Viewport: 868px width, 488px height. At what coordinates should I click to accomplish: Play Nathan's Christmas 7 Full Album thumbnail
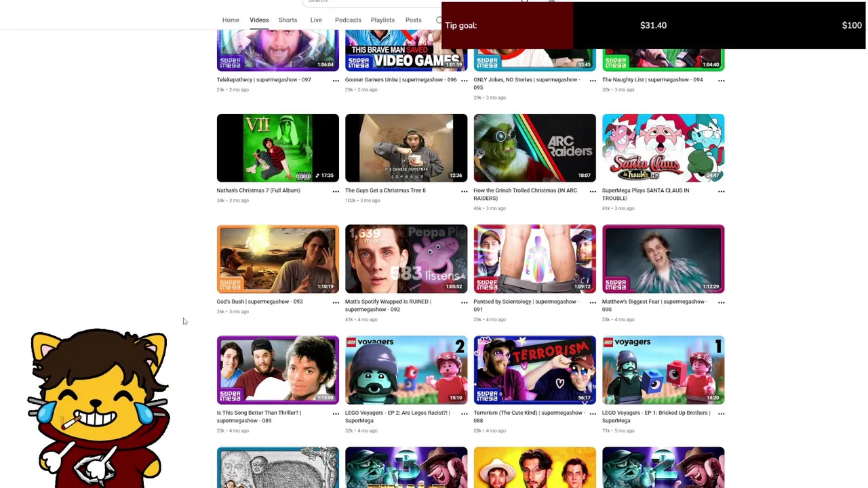tap(277, 148)
